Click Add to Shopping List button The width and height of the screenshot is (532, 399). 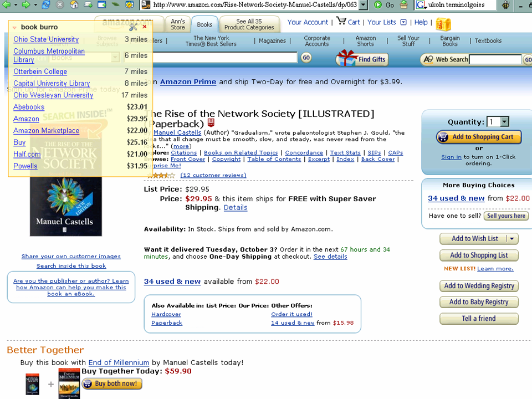tap(479, 255)
